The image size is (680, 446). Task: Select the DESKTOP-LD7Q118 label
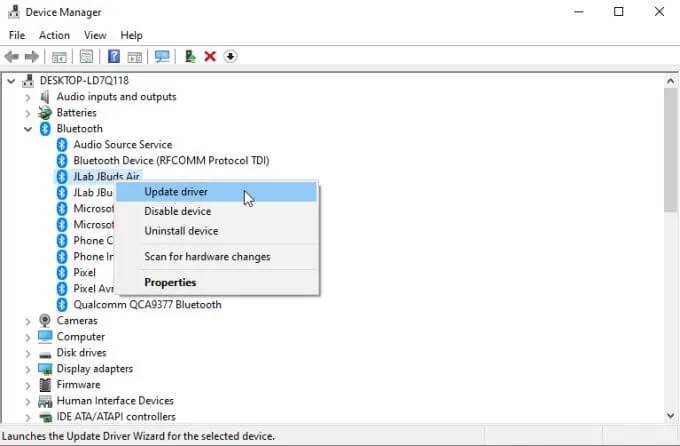pyautogui.click(x=84, y=81)
